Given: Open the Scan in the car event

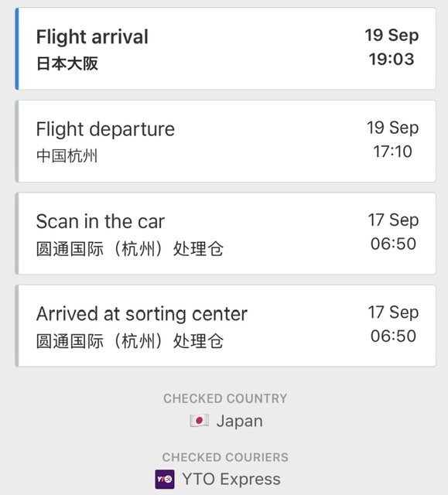Looking at the screenshot, I should [x=226, y=234].
